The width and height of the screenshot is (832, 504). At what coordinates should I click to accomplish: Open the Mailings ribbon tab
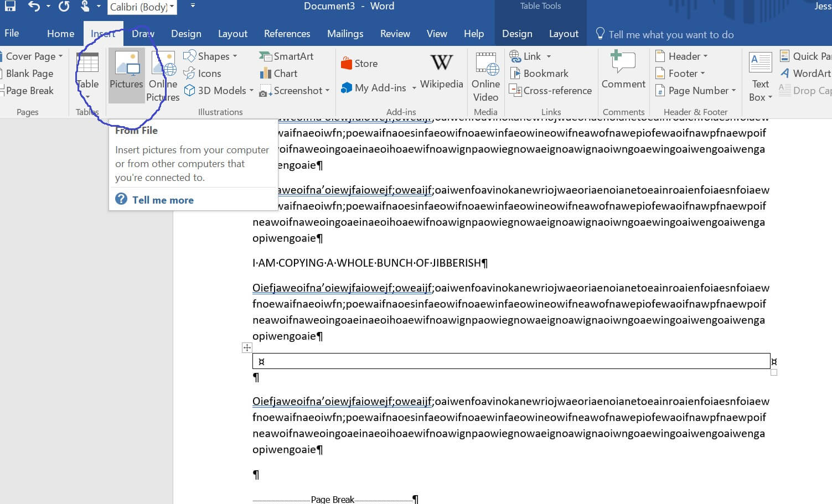click(345, 33)
